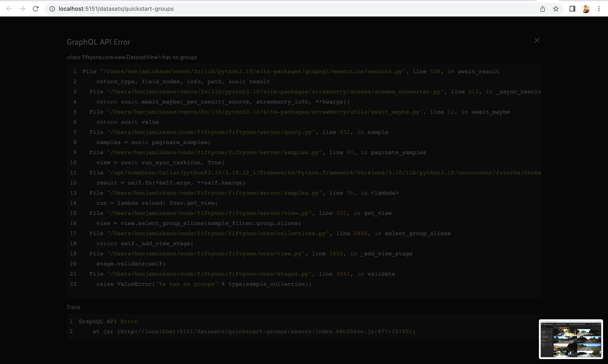Viewport: 608px width, 364px height.
Task: Go forward using the forward navigation arrow
Action: coord(22,9)
